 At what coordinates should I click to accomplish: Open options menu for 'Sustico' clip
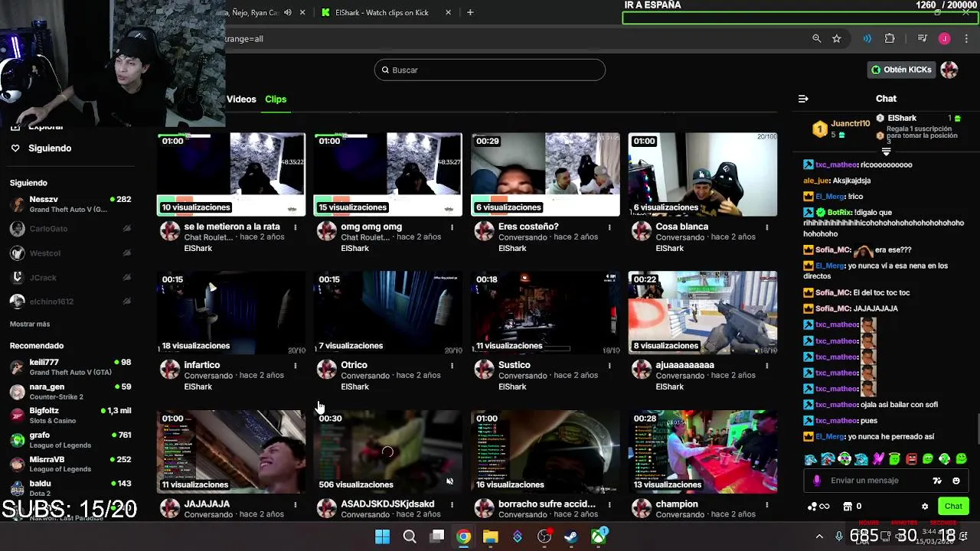click(x=609, y=366)
